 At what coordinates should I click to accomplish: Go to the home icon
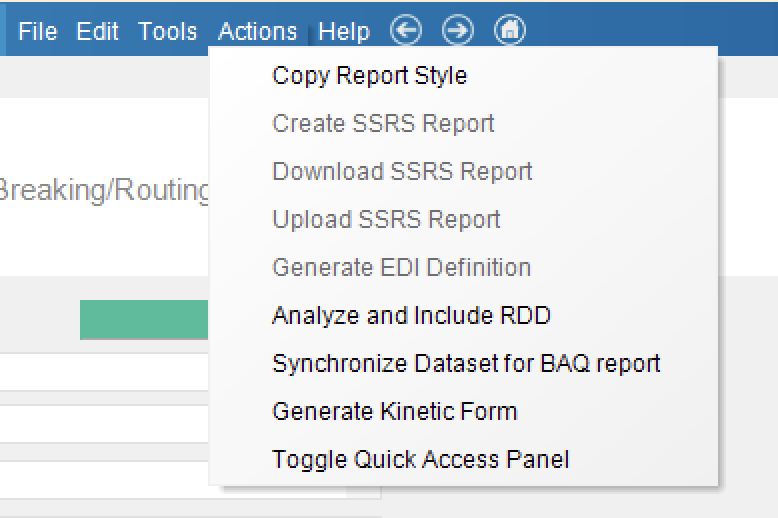point(510,30)
